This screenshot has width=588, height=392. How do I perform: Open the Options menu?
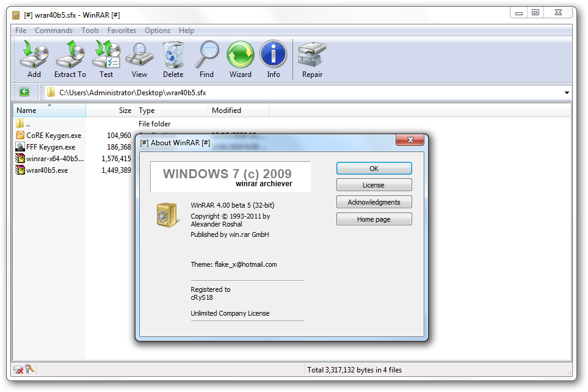[158, 31]
